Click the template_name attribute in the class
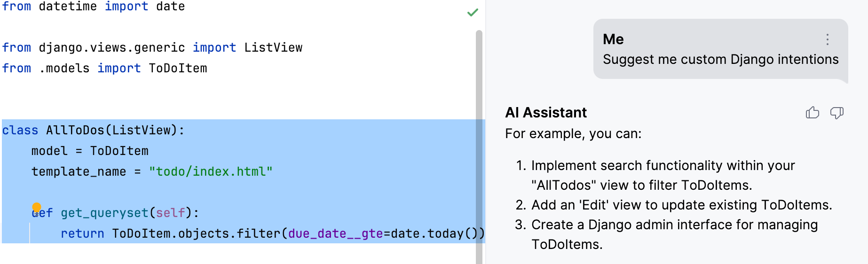The width and height of the screenshot is (868, 264). coord(79,171)
